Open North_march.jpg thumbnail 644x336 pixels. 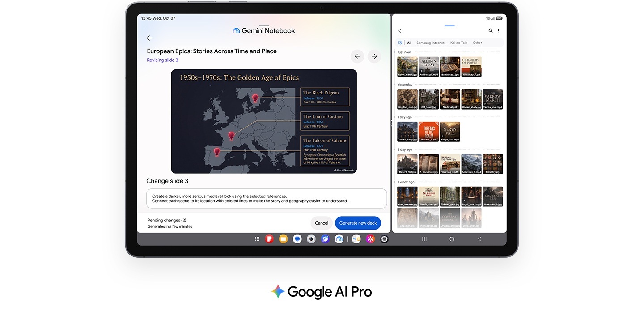407,67
